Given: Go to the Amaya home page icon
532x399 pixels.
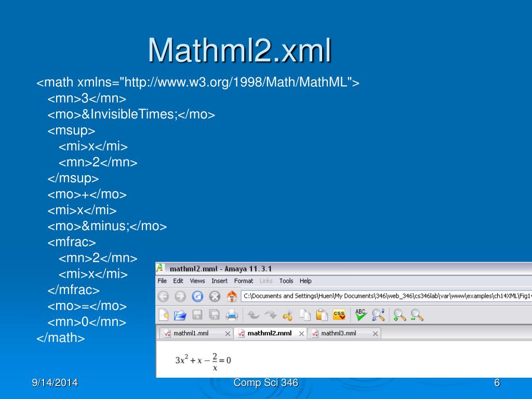Looking at the screenshot, I should coord(232,296).
